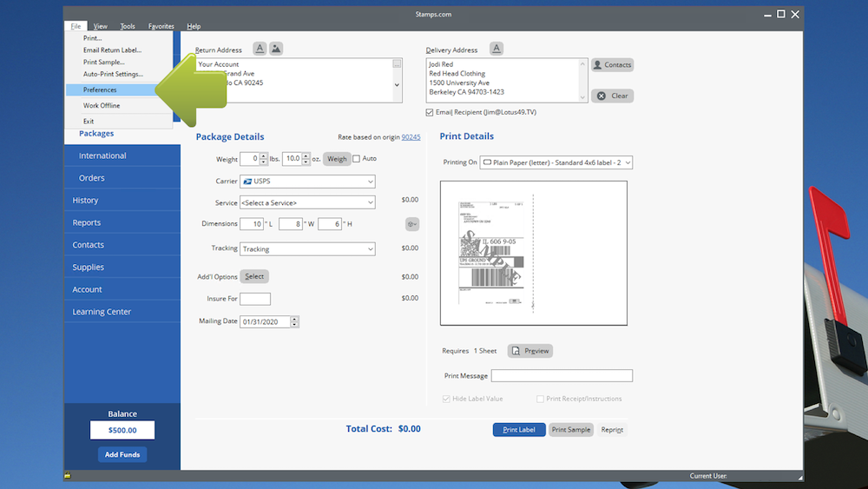Toggle the Print Receipt/Instructions checkbox
Screen dimensions: 868x489
540,399
